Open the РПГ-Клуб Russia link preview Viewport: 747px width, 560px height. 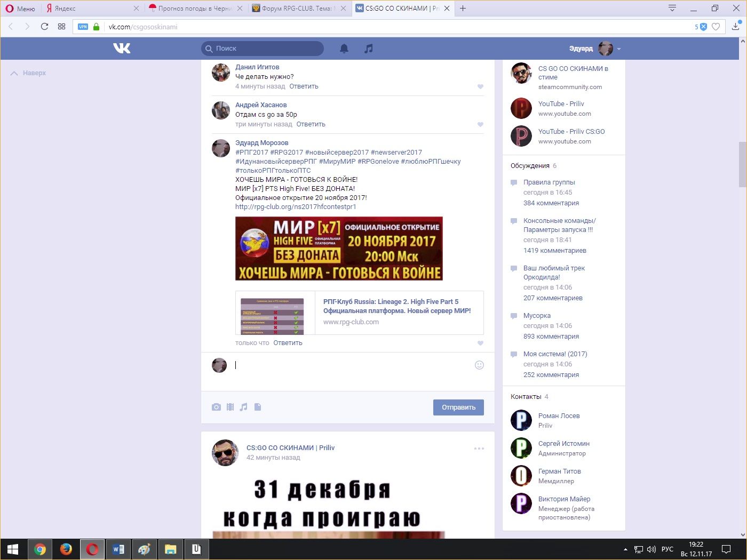(360, 313)
